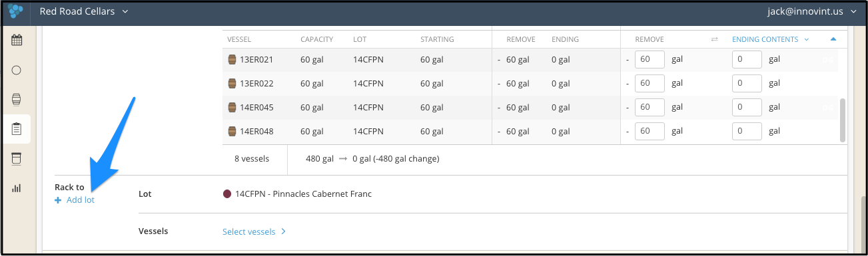The height and width of the screenshot is (256, 868).
Task: Click the swap arrows icon beside Remove
Action: 715,40
